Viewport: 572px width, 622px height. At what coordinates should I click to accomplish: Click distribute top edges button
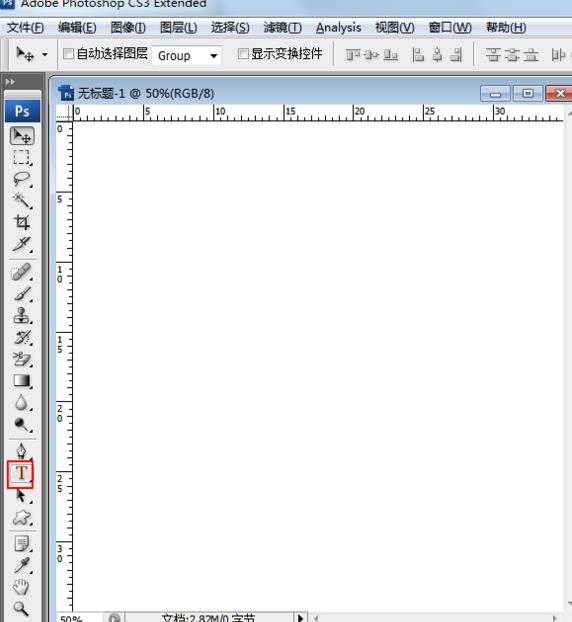493,55
